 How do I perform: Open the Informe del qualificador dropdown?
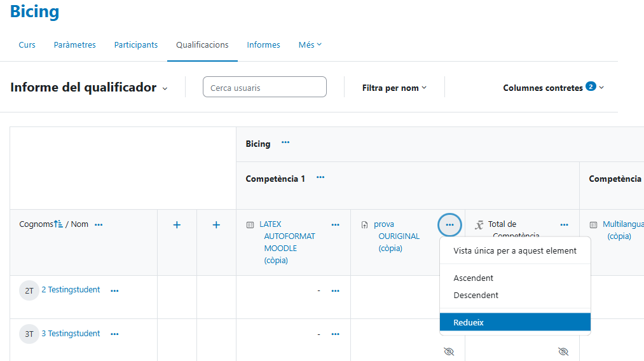tap(165, 88)
